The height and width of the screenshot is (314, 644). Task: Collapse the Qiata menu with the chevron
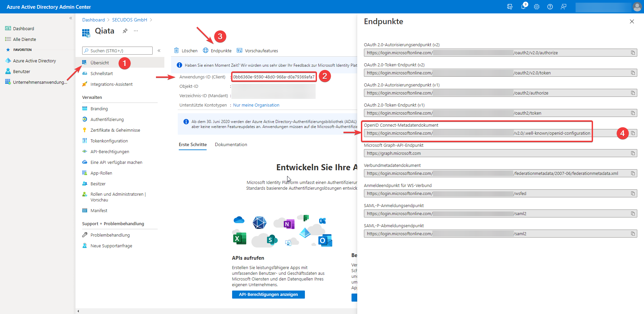159,51
